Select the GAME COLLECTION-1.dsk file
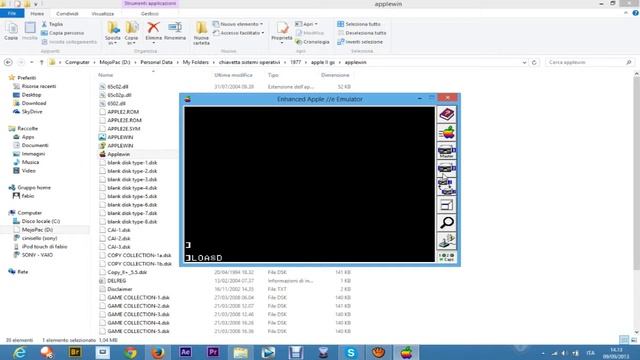Image resolution: width=640 pixels, height=360 pixels. click(x=138, y=298)
